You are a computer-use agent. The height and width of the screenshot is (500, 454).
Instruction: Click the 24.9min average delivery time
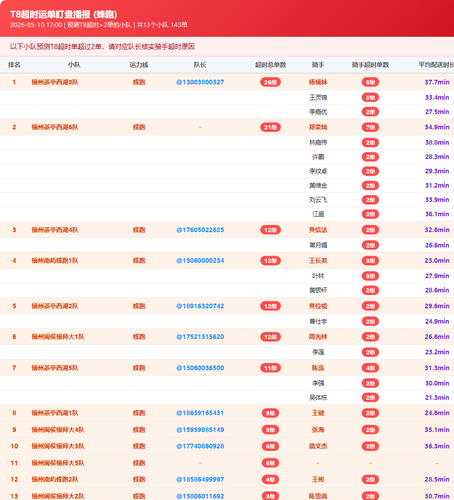437,321
